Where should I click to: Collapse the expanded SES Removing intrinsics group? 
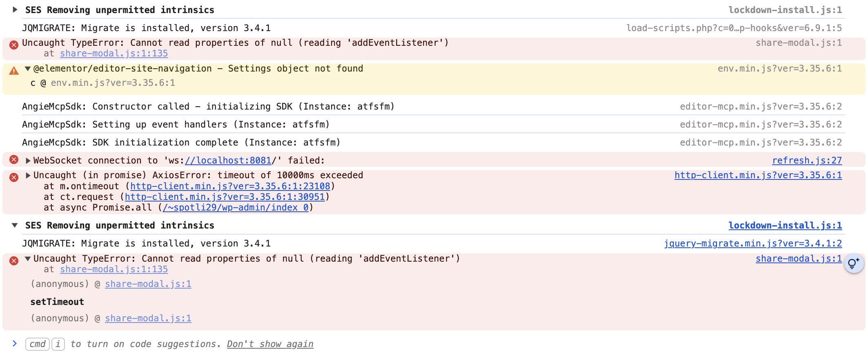pyautogui.click(x=15, y=225)
